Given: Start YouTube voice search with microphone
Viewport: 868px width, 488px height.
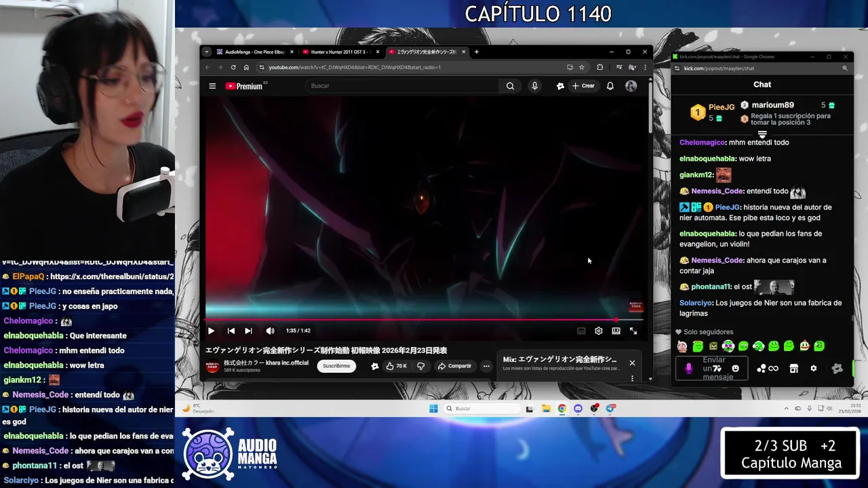Looking at the screenshot, I should click(x=534, y=86).
